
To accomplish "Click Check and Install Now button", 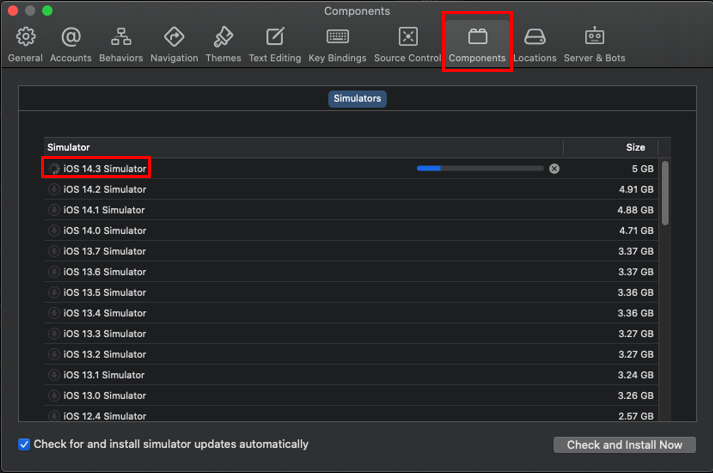I will point(624,445).
